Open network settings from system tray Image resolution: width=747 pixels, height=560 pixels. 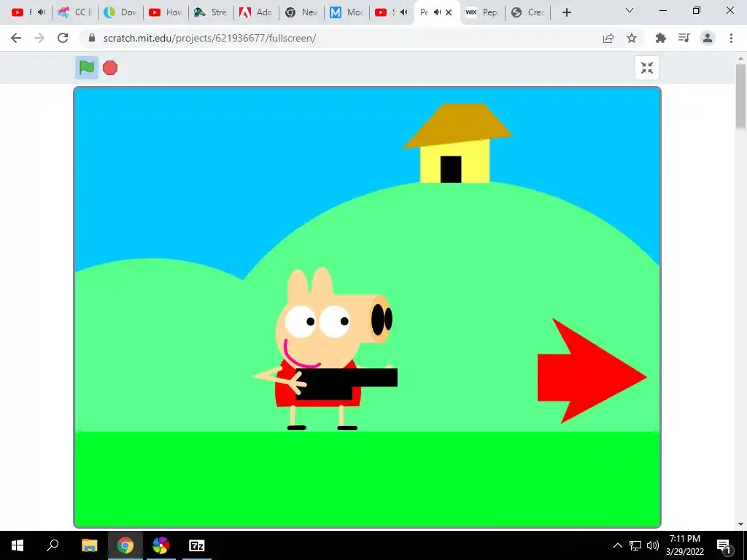[635, 545]
